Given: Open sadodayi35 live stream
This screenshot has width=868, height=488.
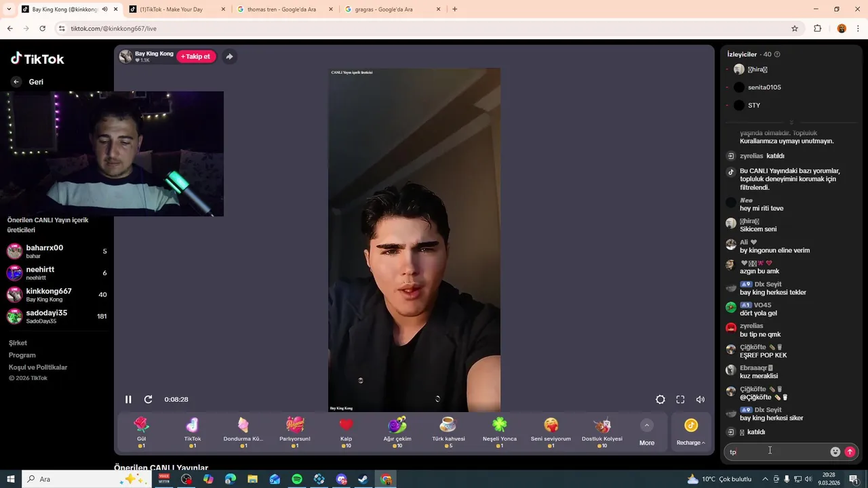Looking at the screenshot, I should tap(56, 317).
